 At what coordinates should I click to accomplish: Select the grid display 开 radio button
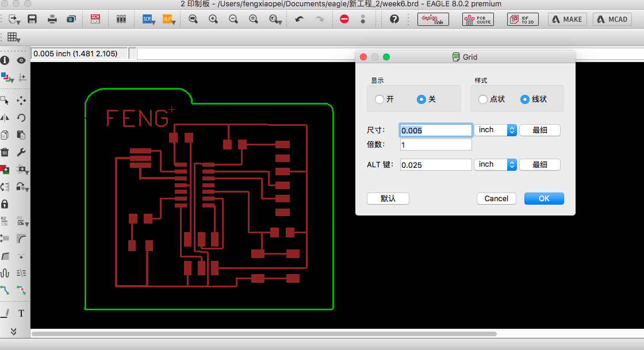pyautogui.click(x=379, y=99)
